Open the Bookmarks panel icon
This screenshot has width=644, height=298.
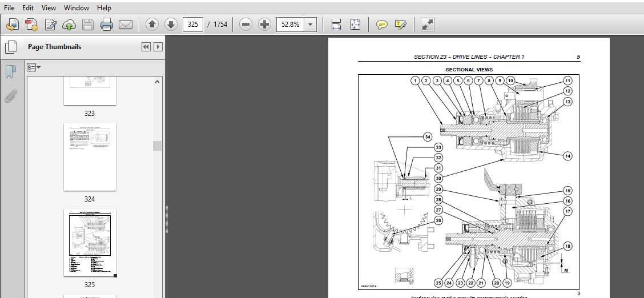tap(11, 72)
